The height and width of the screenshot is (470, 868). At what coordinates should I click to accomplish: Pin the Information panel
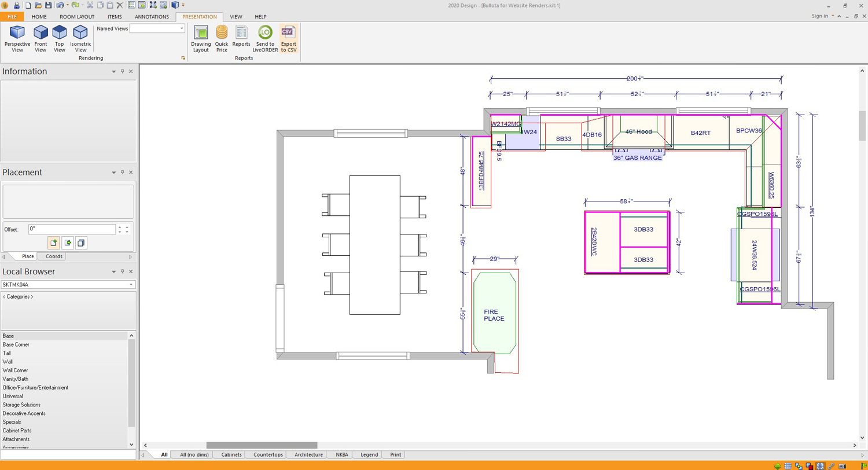122,71
